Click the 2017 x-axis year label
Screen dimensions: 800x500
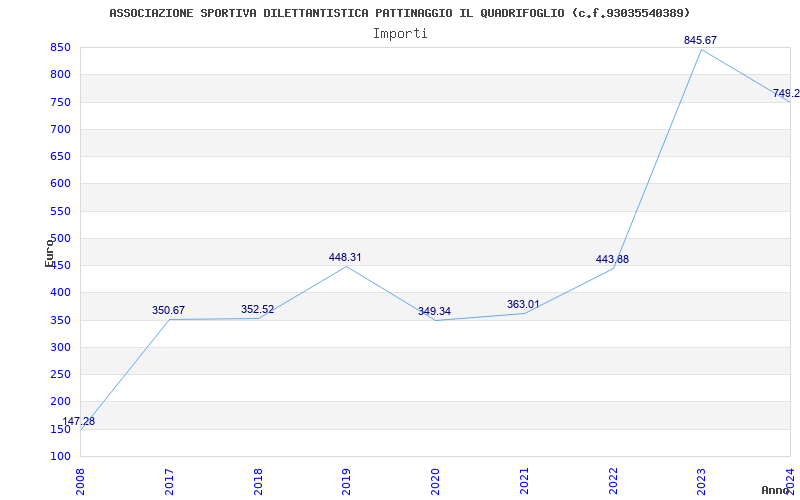(x=169, y=481)
